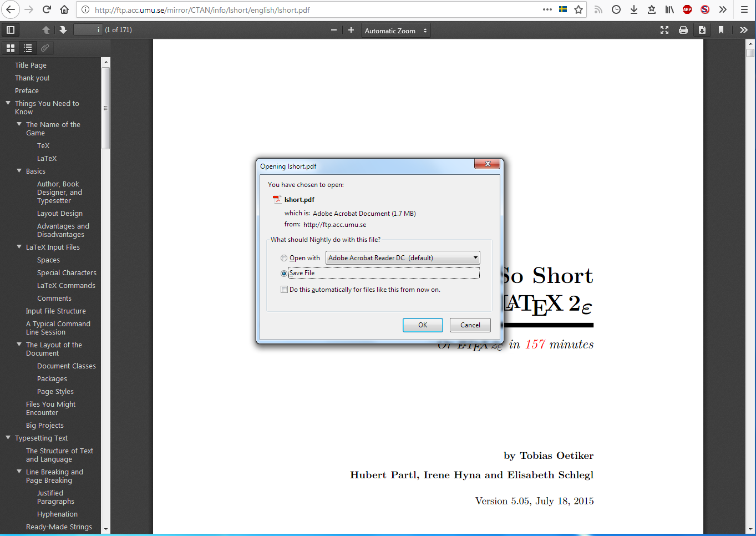Show attachments view in sidebar
The image size is (756, 536).
pyautogui.click(x=45, y=48)
